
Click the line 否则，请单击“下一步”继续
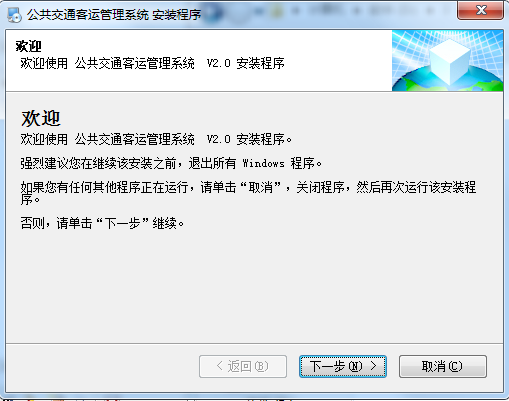point(102,223)
